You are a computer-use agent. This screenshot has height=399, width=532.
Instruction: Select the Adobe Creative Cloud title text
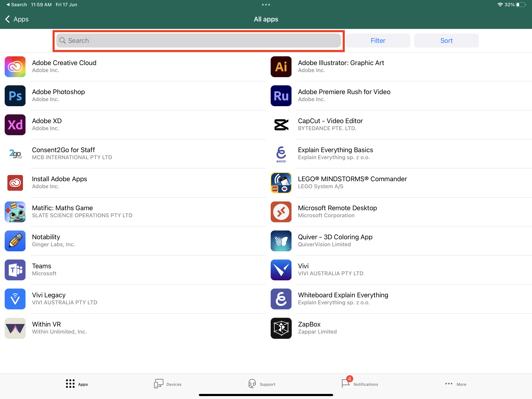[x=64, y=63]
